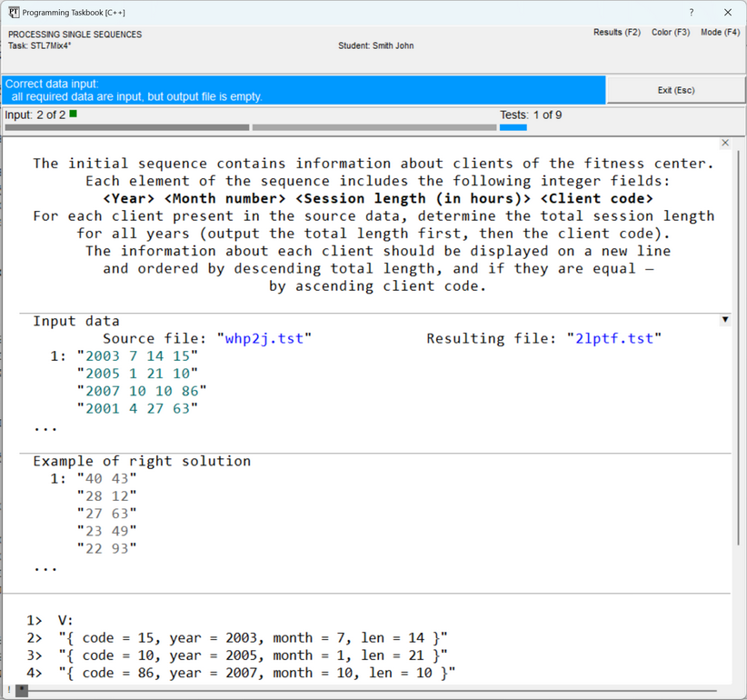This screenshot has height=700, width=747.
Task: Click the blue Tests progress bar
Action: pos(513,127)
